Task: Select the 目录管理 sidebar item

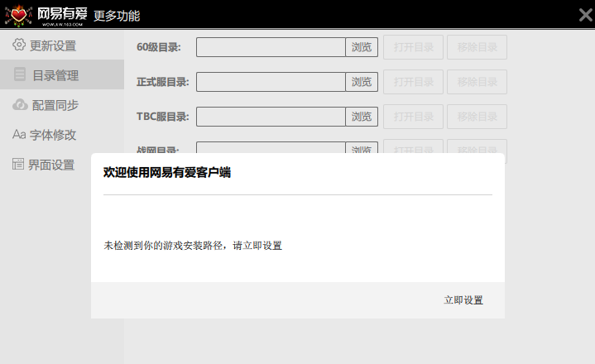Action: (x=55, y=75)
